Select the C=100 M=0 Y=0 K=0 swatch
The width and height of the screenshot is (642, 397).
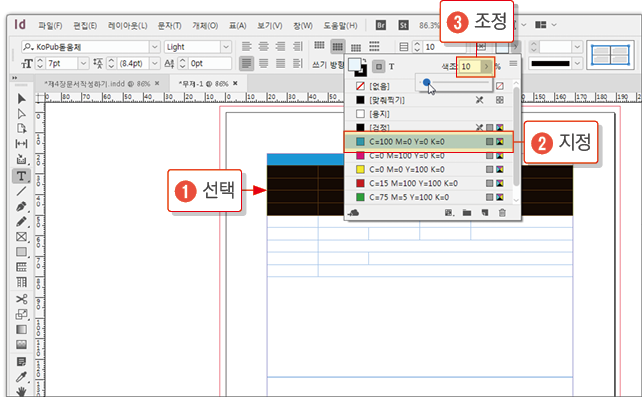tap(428, 142)
